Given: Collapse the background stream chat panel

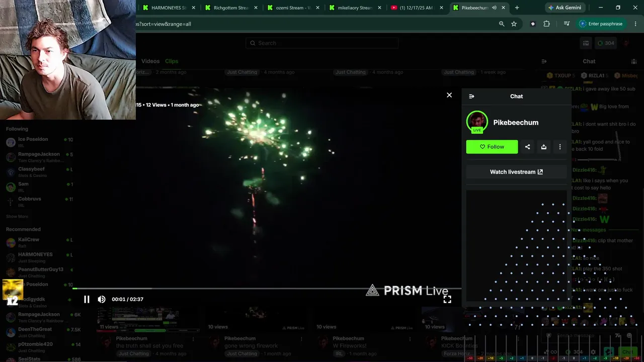Looking at the screenshot, I should [x=544, y=61].
